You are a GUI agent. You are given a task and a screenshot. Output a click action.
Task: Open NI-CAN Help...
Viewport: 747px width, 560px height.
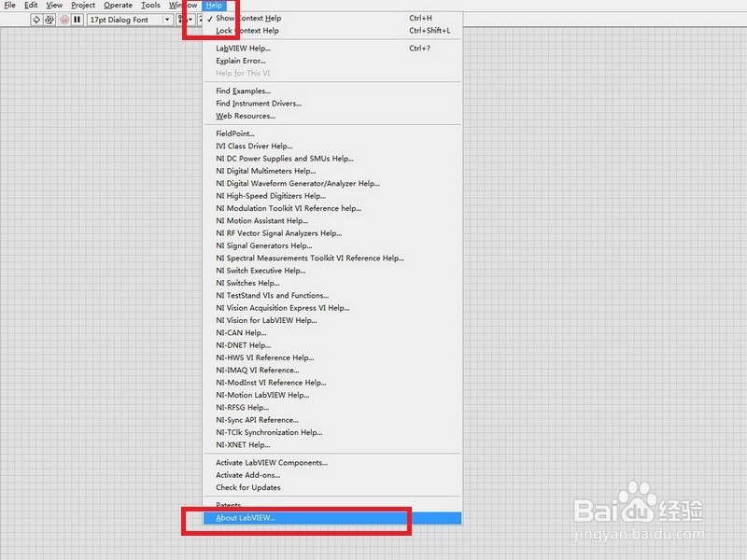click(332, 332)
